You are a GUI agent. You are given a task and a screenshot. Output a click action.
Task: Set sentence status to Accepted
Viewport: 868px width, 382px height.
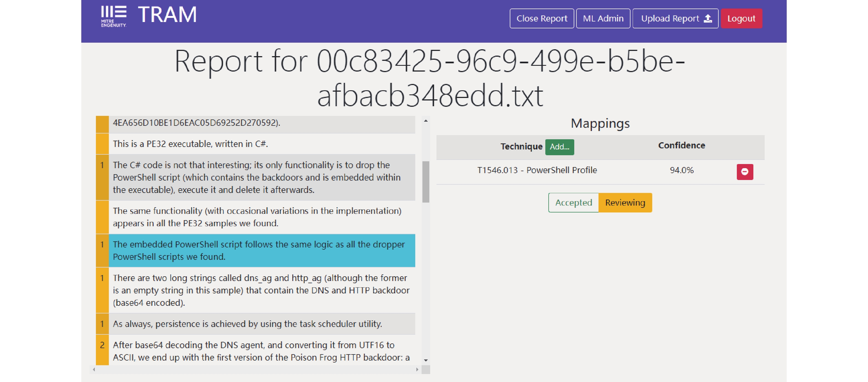coord(573,203)
